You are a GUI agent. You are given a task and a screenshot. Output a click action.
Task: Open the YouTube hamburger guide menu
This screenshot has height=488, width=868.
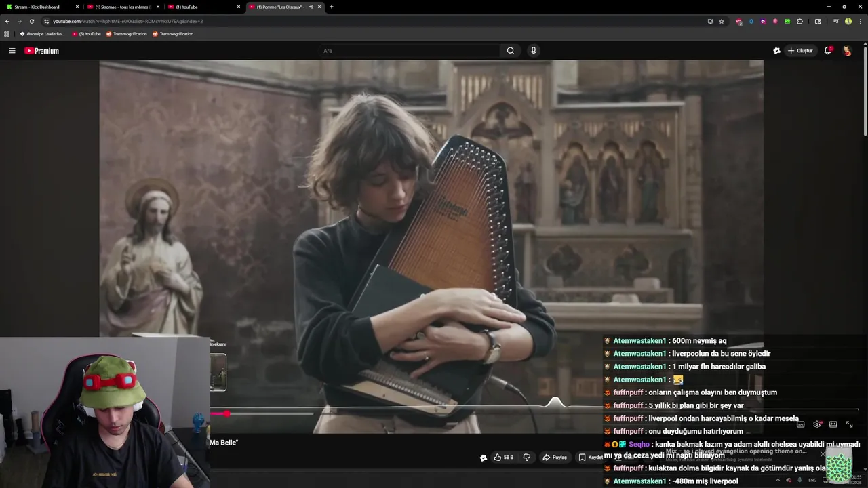(12, 51)
